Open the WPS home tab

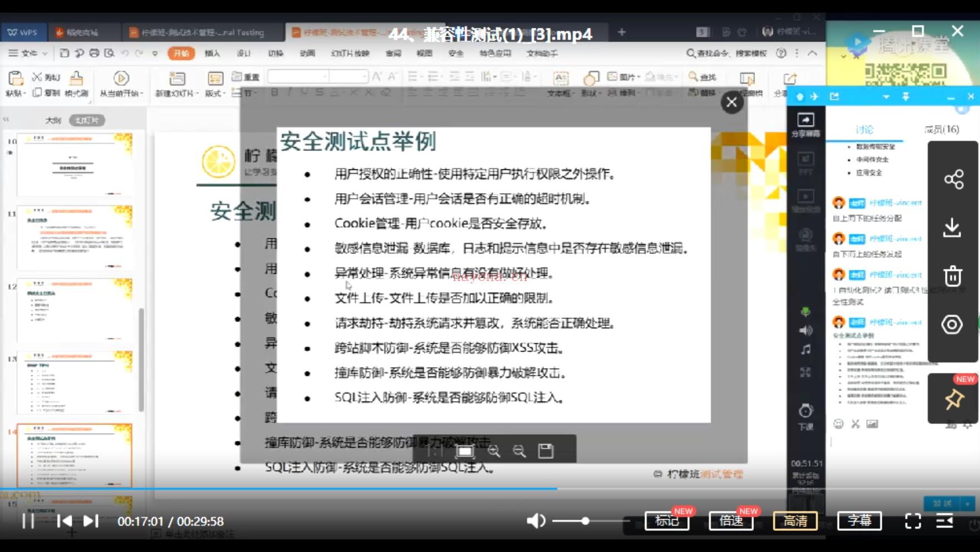coord(23,32)
